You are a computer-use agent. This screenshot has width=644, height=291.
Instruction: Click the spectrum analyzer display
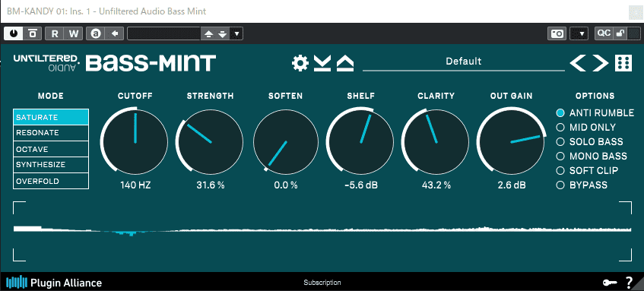(x=322, y=231)
